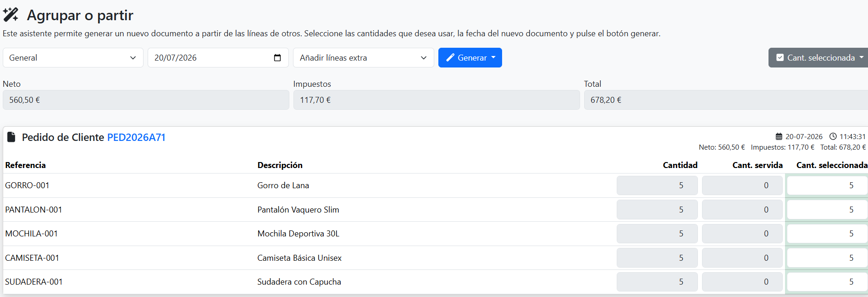Click the calendar icon beside 20-07-2026
Viewport: 868px width, 297px height.
(x=779, y=137)
